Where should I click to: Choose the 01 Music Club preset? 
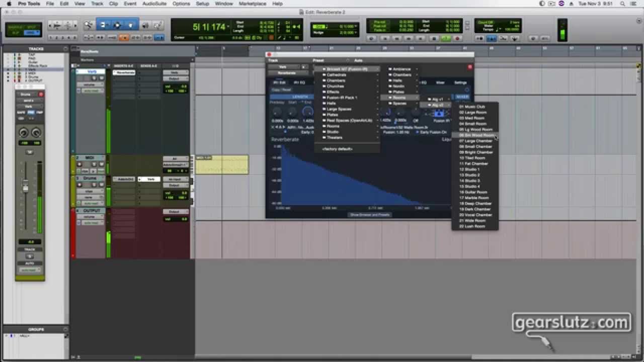pyautogui.click(x=475, y=107)
